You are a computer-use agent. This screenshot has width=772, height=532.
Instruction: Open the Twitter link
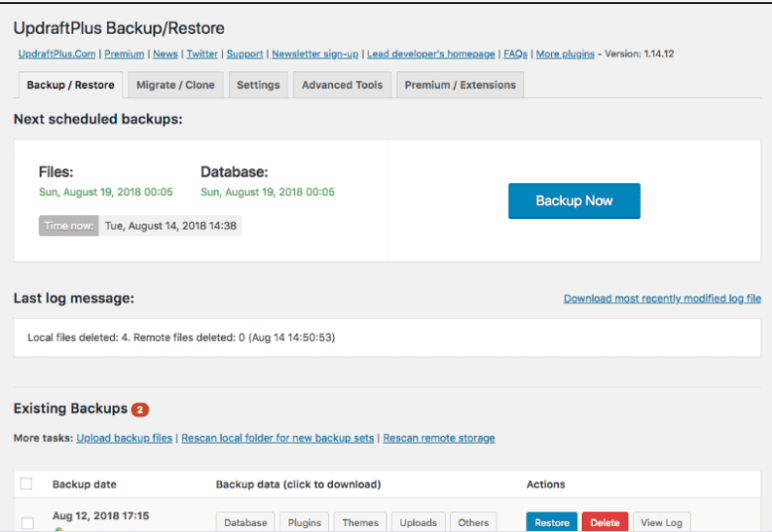202,53
